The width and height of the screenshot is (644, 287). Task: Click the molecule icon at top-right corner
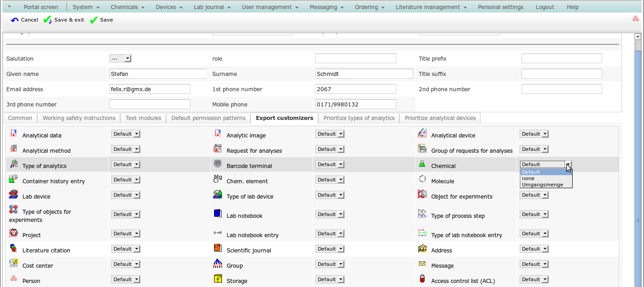click(x=635, y=18)
